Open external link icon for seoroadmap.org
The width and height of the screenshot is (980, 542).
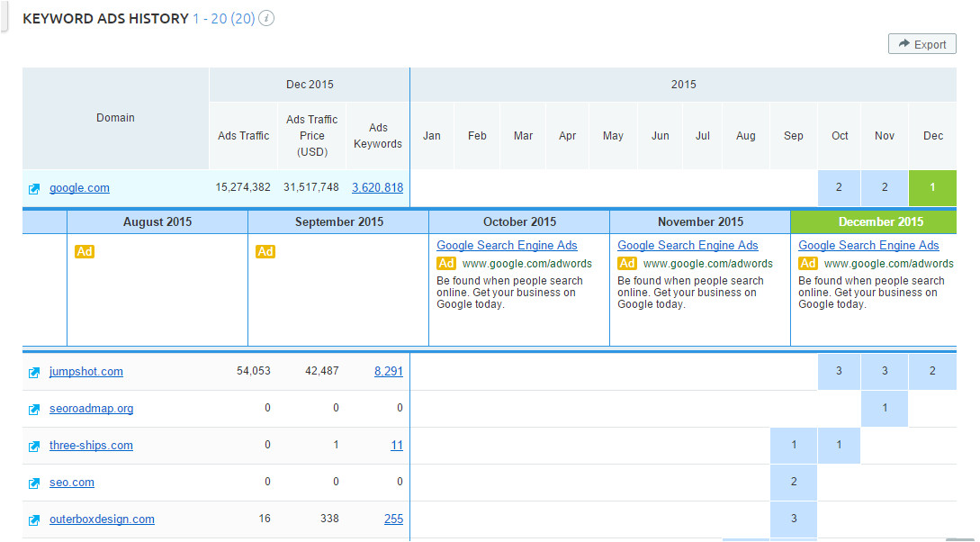pyautogui.click(x=34, y=410)
